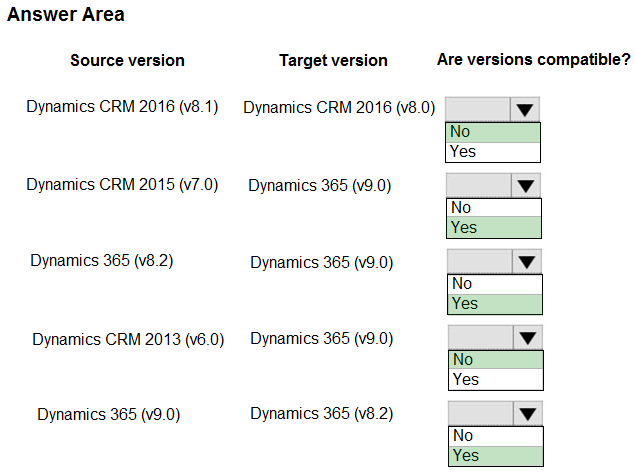Select No for CRM 2013 v6.0 row

(x=495, y=360)
